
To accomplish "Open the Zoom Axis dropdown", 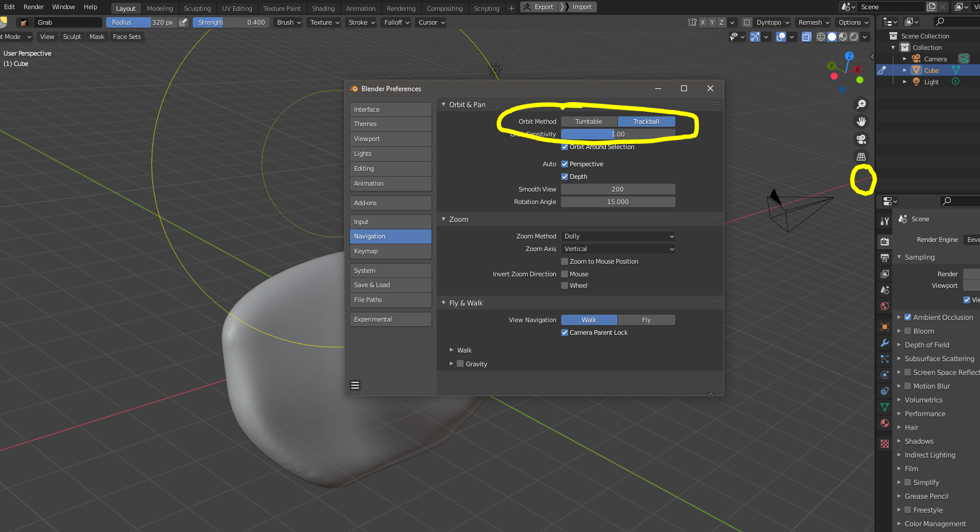I will 618,249.
